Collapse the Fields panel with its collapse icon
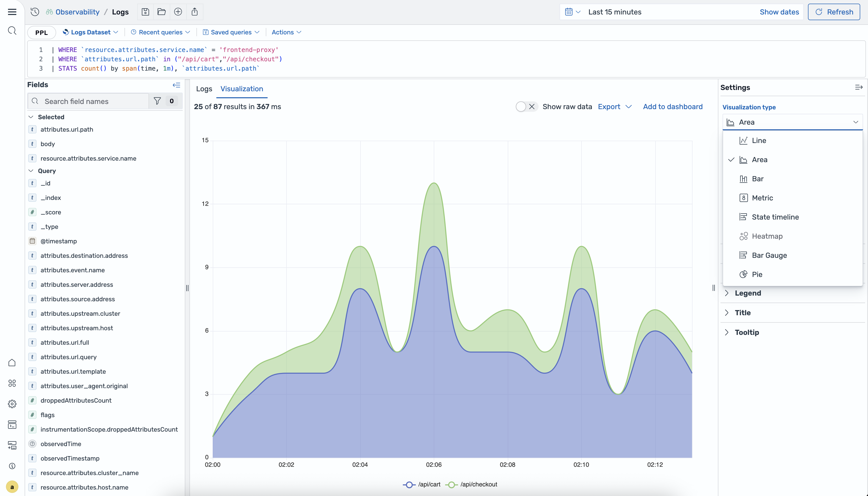 pos(176,85)
